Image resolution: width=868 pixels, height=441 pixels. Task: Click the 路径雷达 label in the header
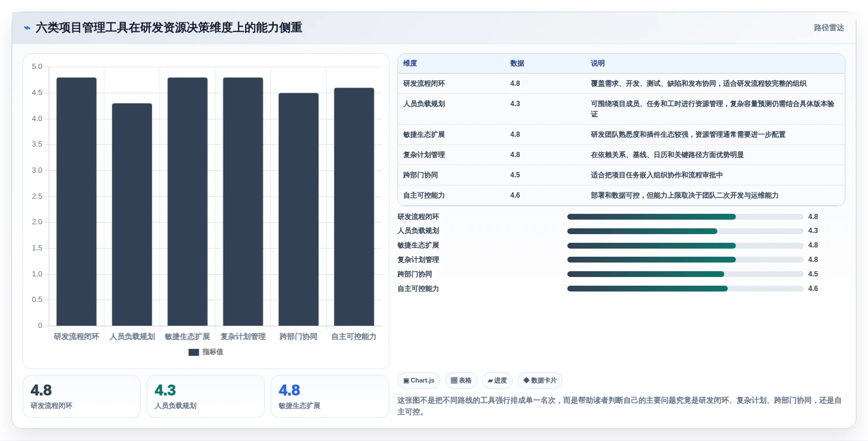tap(829, 28)
